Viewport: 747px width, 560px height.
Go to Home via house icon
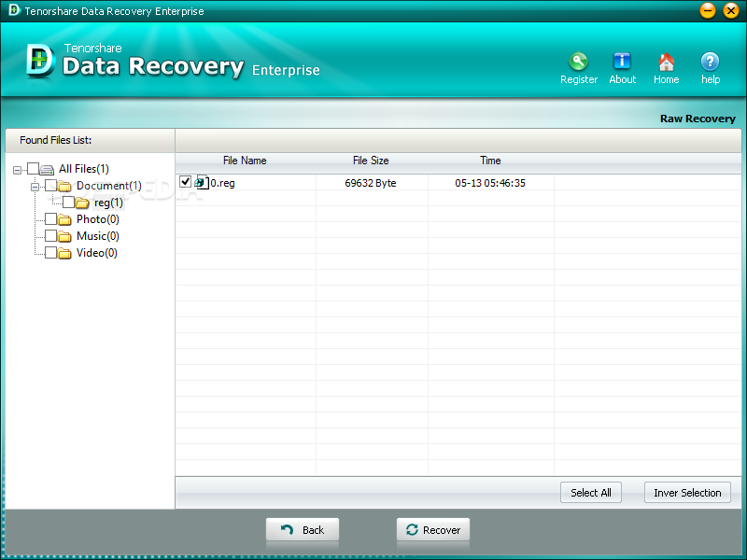(x=666, y=62)
